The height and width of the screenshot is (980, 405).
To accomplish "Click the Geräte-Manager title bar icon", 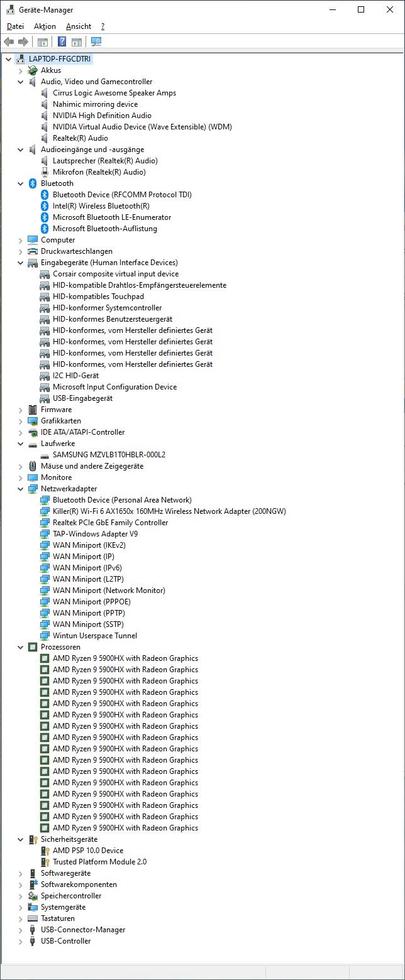I will (10, 9).
